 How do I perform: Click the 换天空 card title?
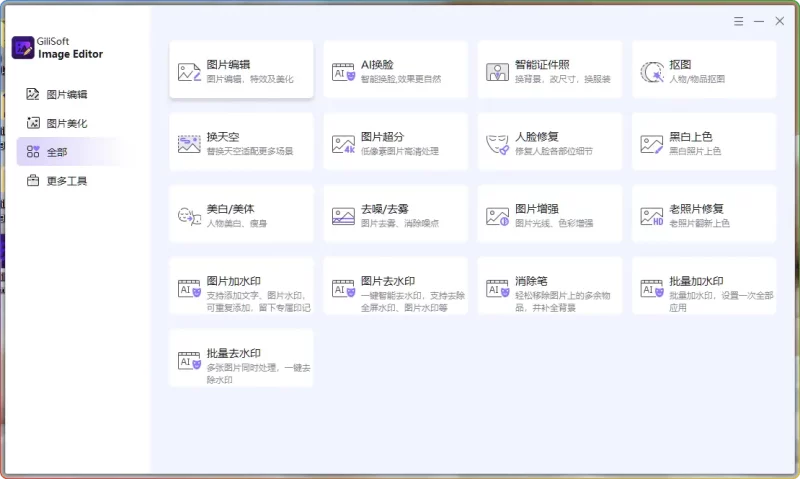tap(223, 137)
